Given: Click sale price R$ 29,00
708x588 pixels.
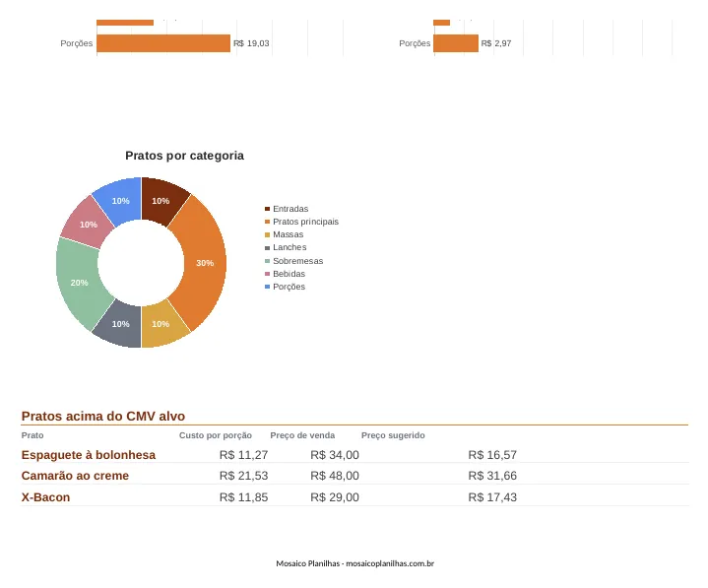Looking at the screenshot, I should tap(335, 497).
